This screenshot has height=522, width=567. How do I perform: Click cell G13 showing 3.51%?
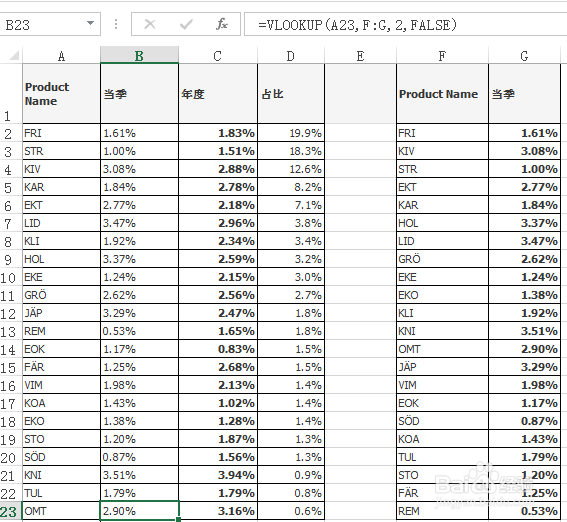pos(524,331)
